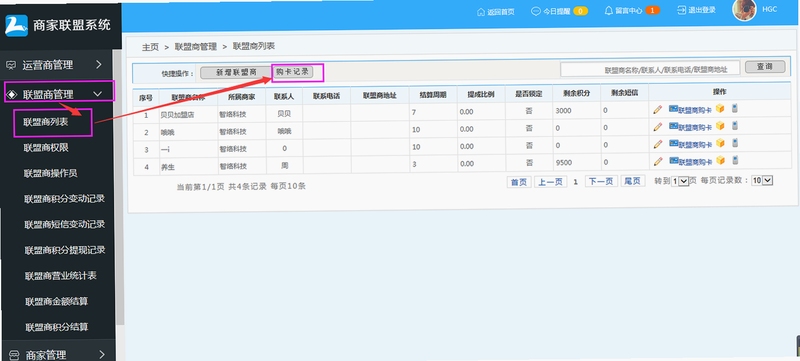Click the sidebar vertical scrollbar
This screenshot has width=800, height=361.
click(x=119, y=186)
